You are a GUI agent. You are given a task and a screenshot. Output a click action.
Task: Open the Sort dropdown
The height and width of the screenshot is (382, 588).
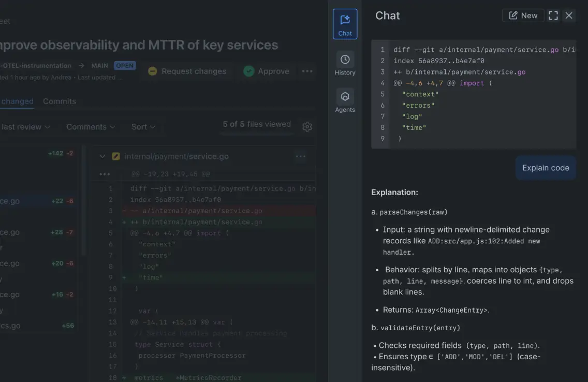[143, 127]
